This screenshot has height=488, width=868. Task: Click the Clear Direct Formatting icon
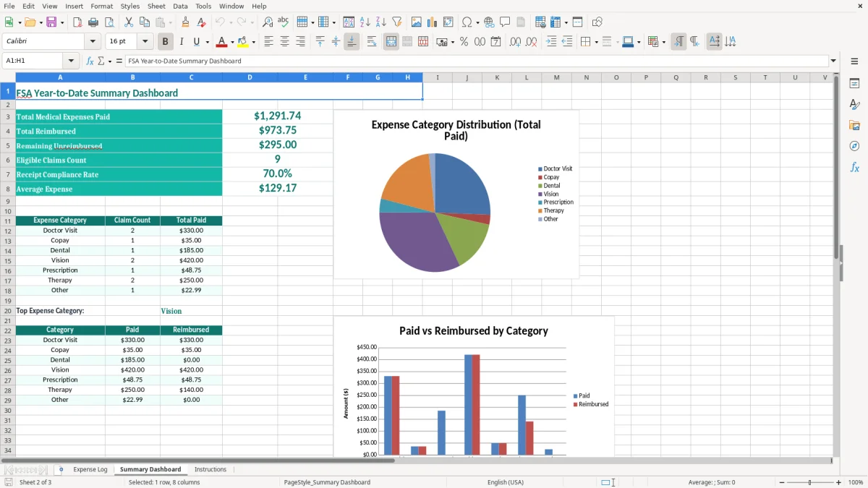(x=201, y=22)
